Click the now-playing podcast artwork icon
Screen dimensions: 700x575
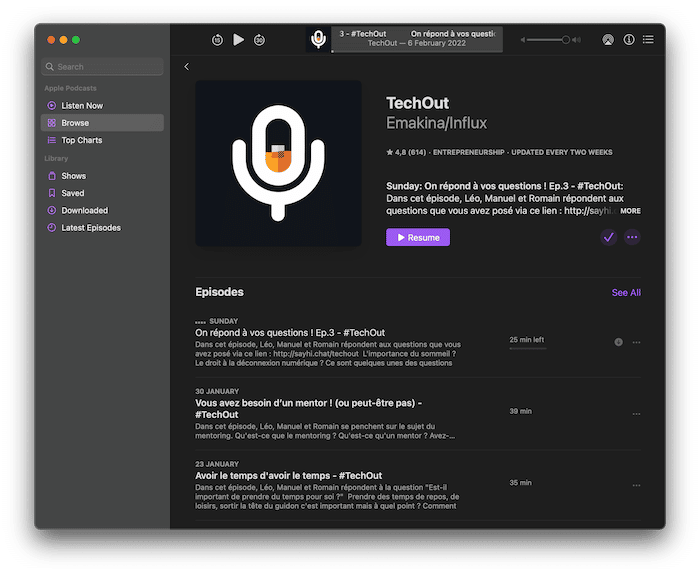[318, 39]
